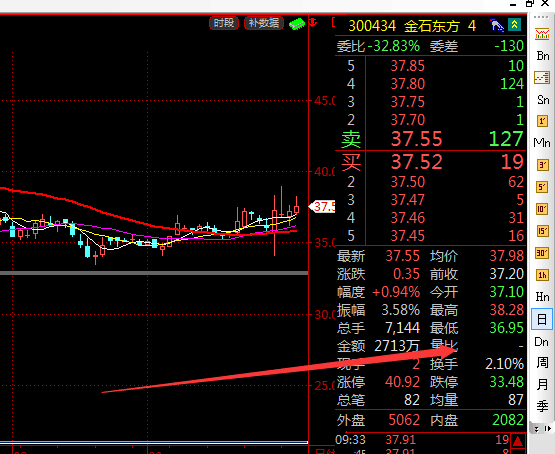Click the red up-triangle in tick list
The width and height of the screenshot is (555, 454).
518,441
